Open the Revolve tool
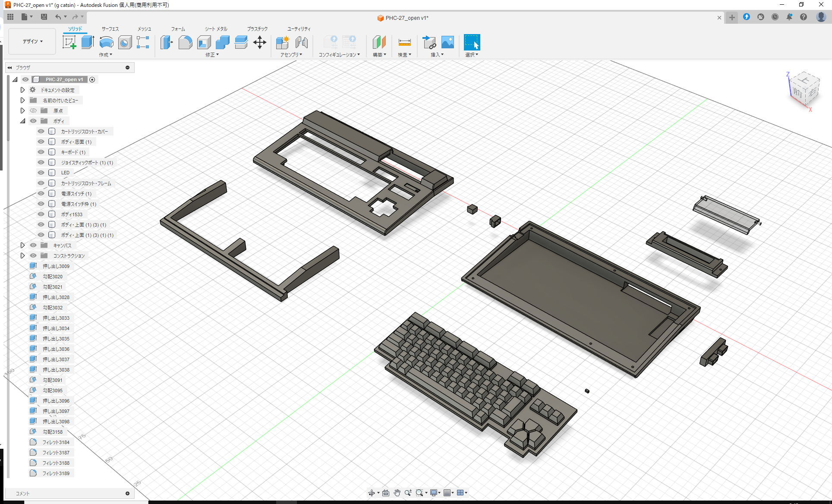Image resolution: width=832 pixels, height=504 pixels. (x=106, y=42)
